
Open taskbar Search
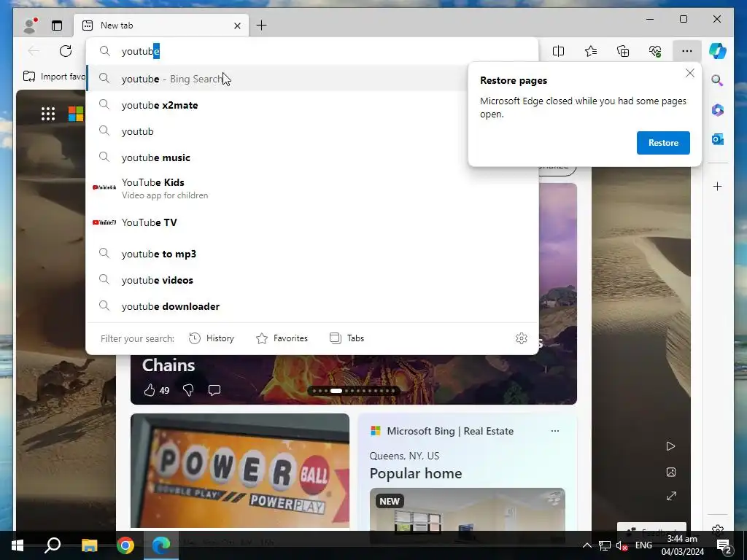click(53, 545)
